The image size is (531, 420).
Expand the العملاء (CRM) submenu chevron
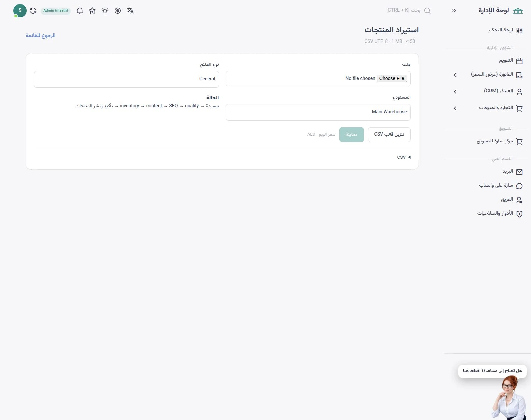[x=455, y=92]
